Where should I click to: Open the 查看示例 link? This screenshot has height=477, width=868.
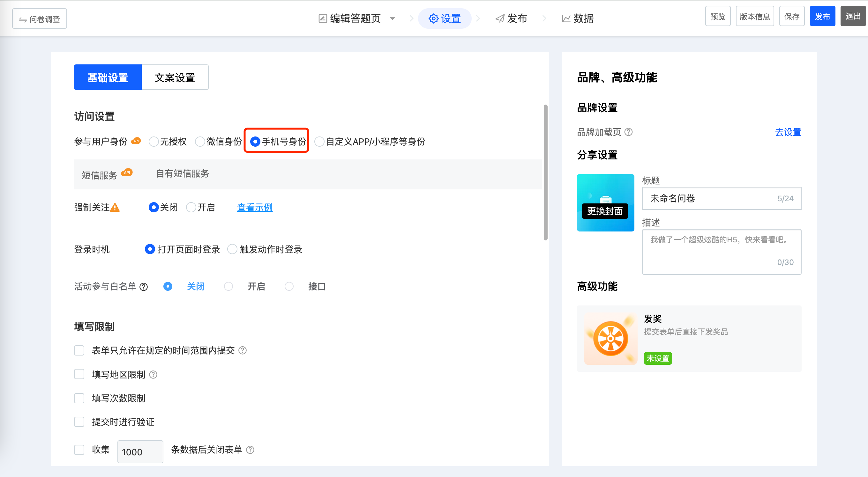[x=255, y=207]
